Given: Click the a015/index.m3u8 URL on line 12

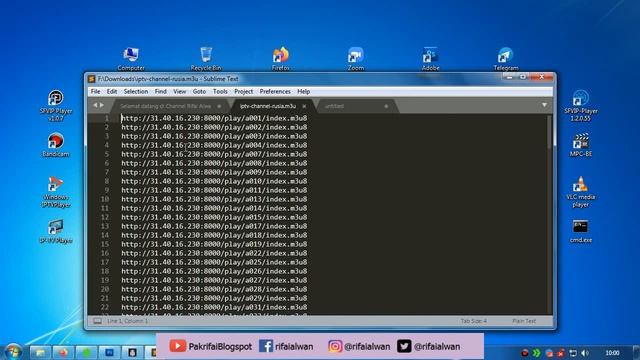Looking at the screenshot, I should pos(214,217).
